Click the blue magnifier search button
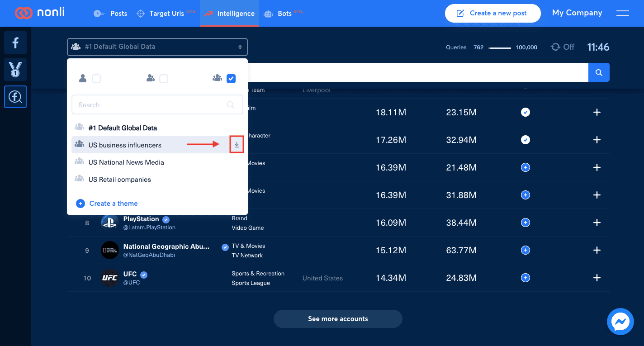644x346 pixels. [599, 72]
